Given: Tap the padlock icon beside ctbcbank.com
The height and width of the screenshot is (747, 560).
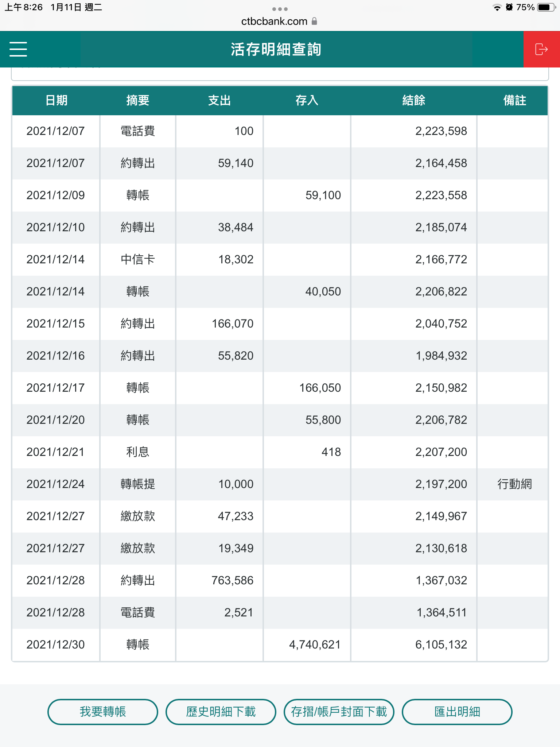Looking at the screenshot, I should (314, 21).
